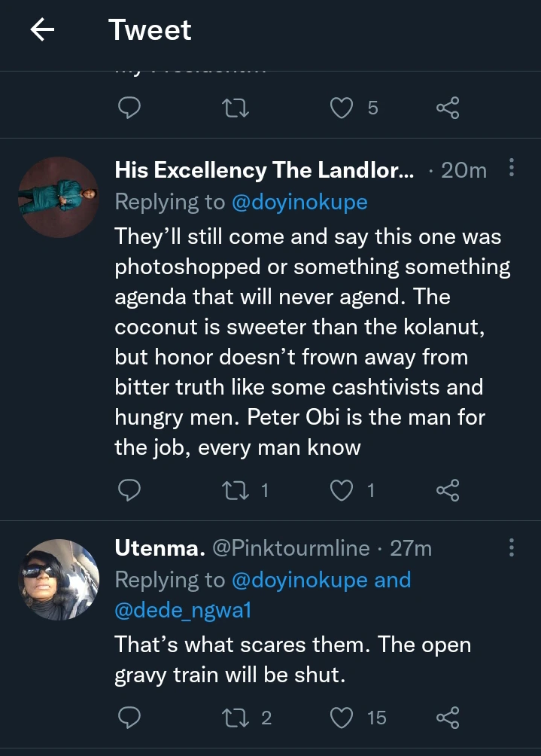
Task: Share the top partially visible tweet
Action: 448,108
